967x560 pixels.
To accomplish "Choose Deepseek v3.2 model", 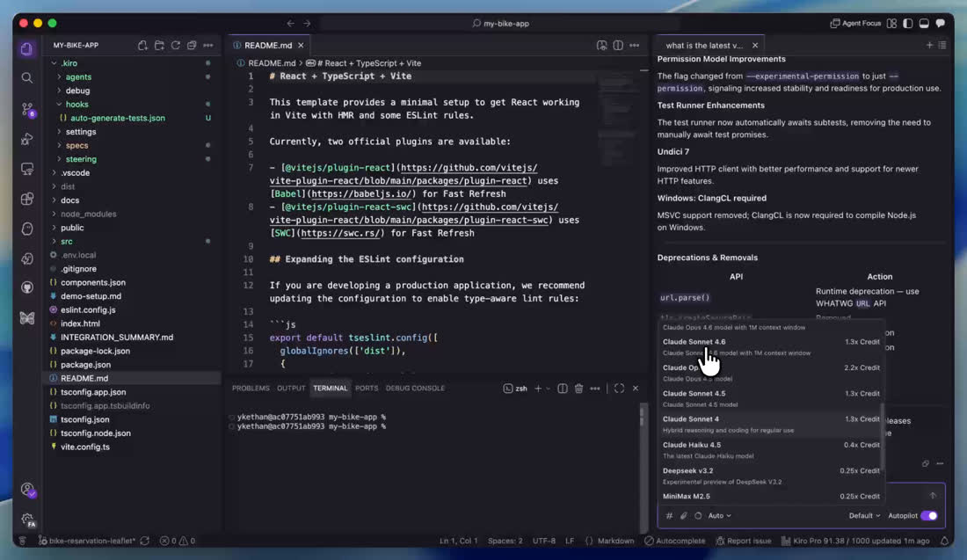I will (771, 476).
